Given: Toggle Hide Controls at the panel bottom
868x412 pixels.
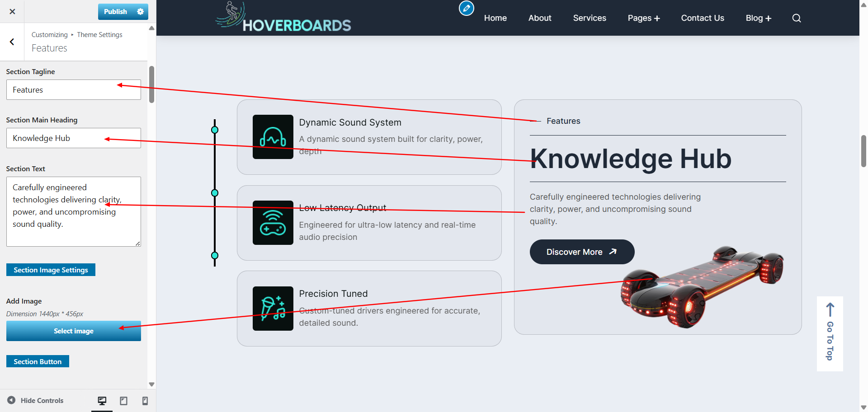Looking at the screenshot, I should coord(35,400).
